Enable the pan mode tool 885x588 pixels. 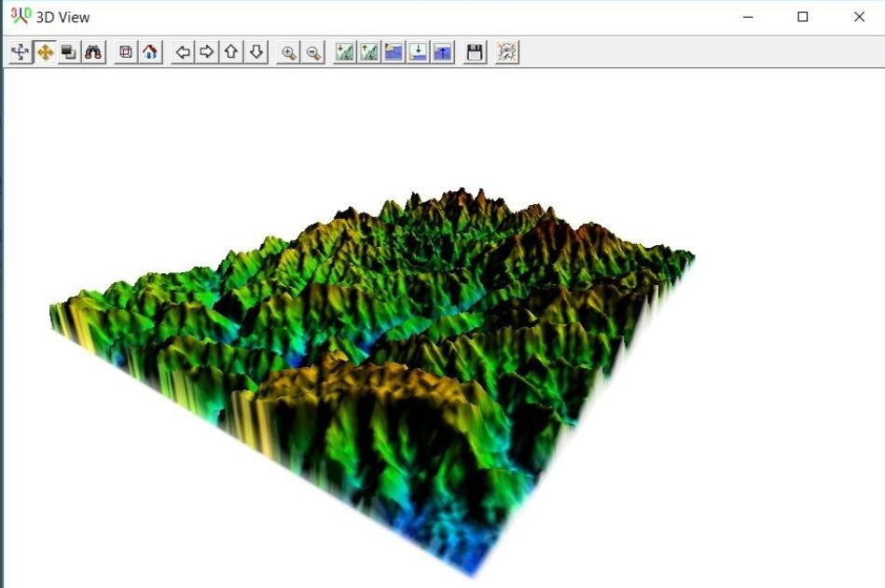coord(43,53)
